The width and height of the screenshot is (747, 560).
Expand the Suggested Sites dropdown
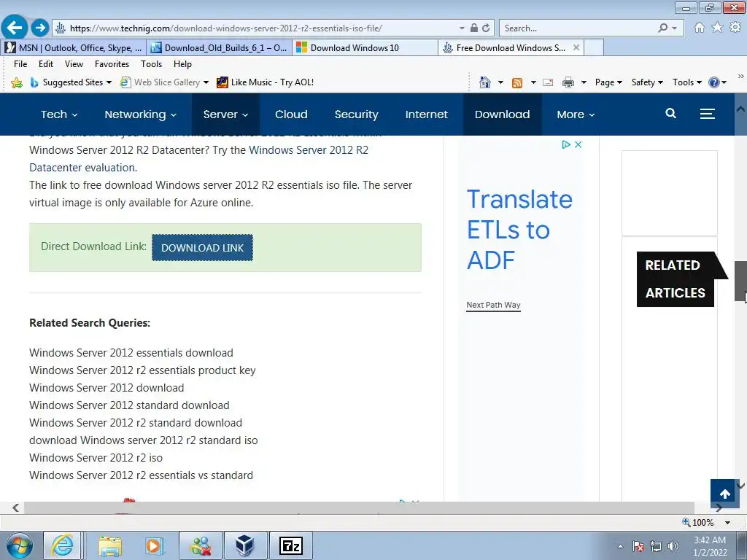[x=109, y=82]
